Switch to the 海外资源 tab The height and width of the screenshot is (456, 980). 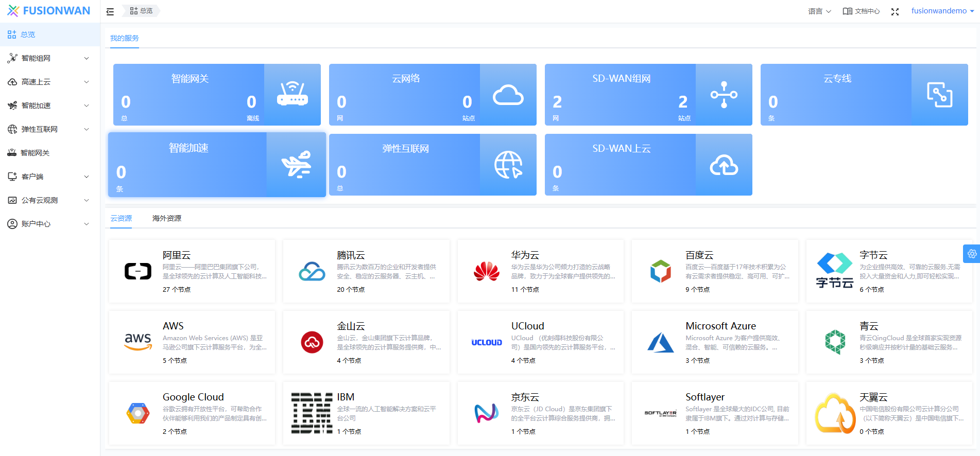pos(167,218)
